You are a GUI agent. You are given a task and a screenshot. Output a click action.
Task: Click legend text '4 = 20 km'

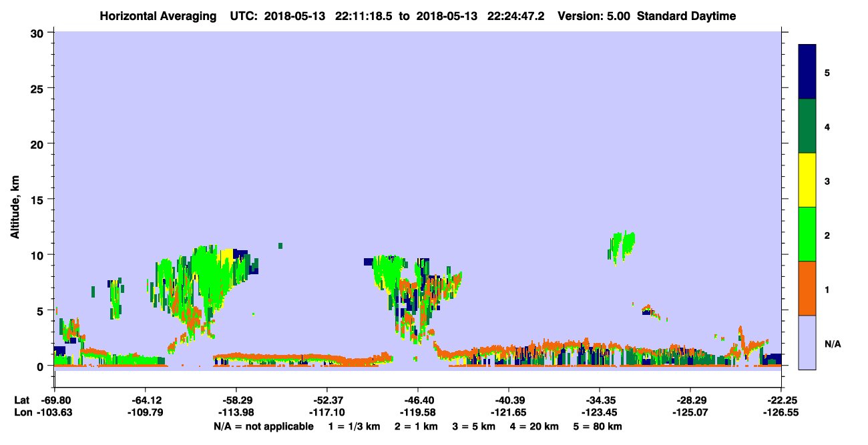[535, 426]
